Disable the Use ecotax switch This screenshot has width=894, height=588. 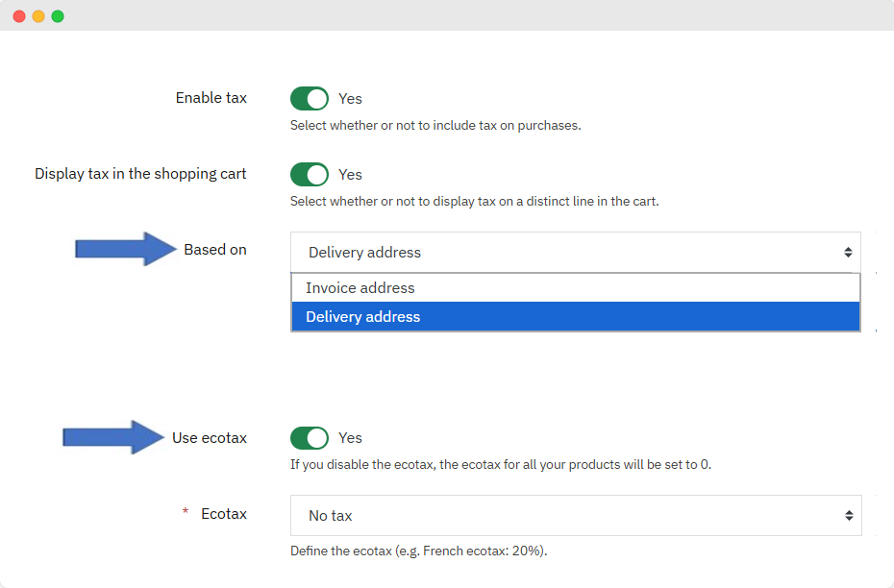point(310,438)
